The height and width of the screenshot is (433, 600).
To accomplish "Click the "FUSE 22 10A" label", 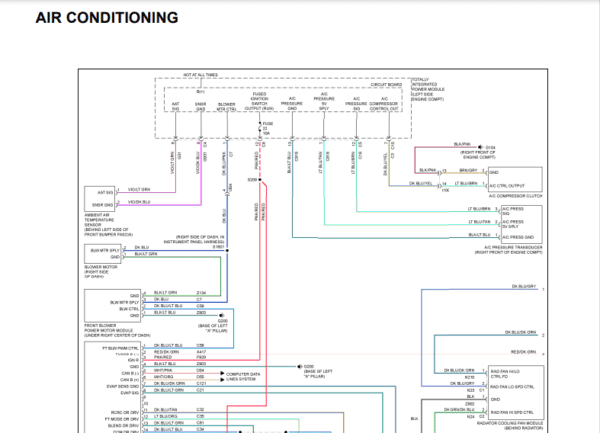I will [x=267, y=128].
